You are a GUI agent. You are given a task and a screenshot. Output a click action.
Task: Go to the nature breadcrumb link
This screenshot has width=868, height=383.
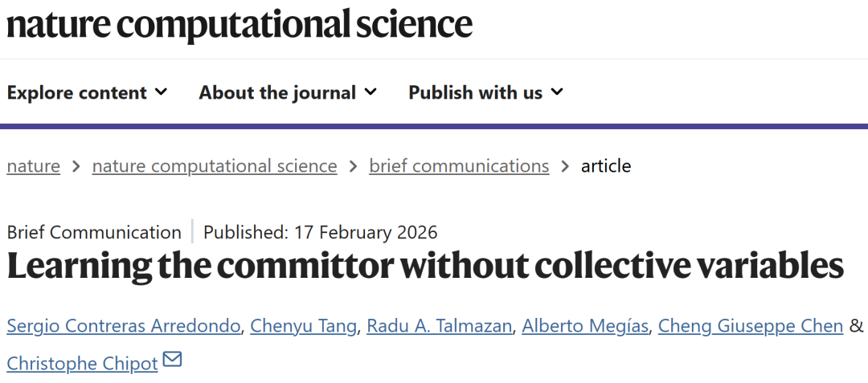point(34,166)
